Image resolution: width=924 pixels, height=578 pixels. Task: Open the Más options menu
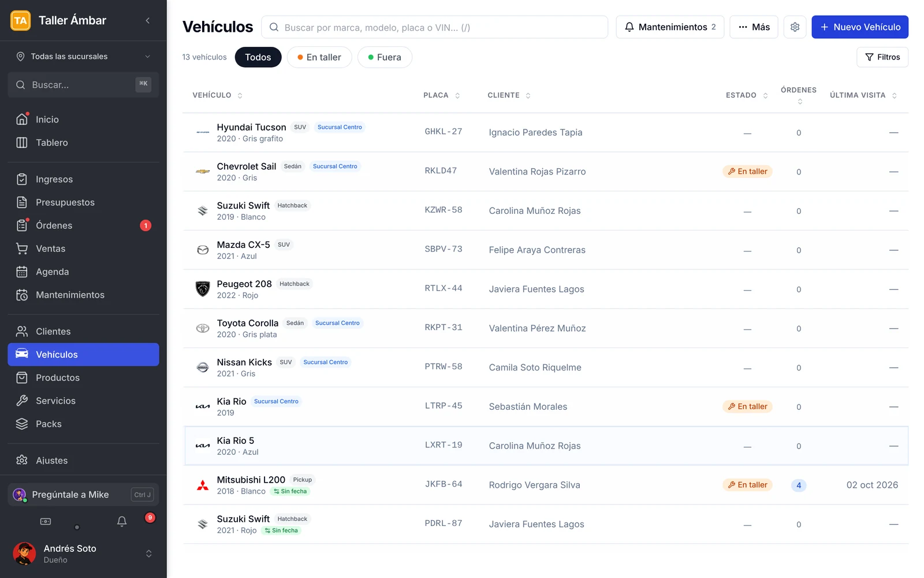coord(754,27)
